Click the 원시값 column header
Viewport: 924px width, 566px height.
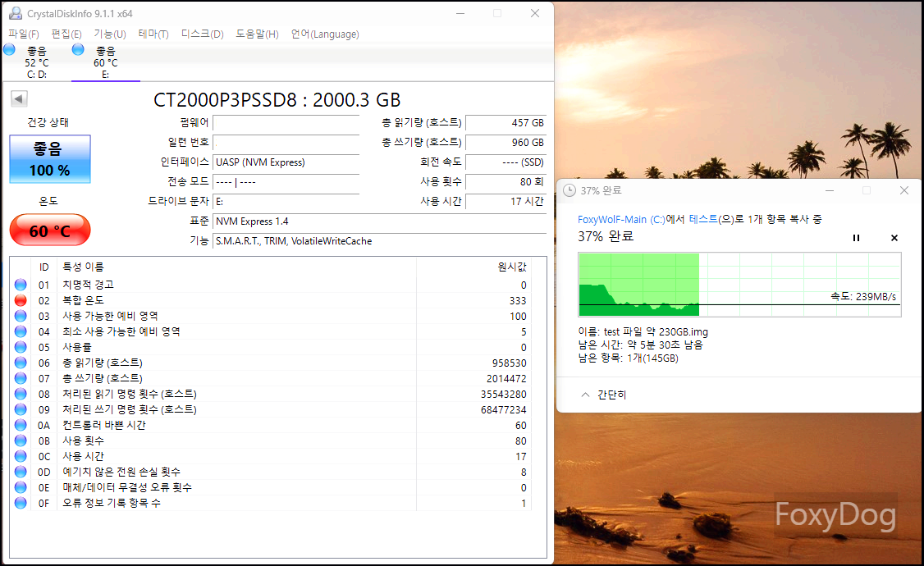coord(511,267)
